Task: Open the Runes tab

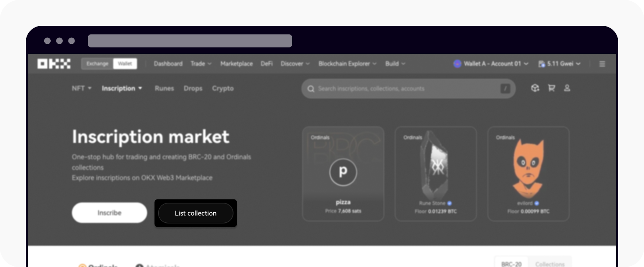Action: pyautogui.click(x=164, y=88)
